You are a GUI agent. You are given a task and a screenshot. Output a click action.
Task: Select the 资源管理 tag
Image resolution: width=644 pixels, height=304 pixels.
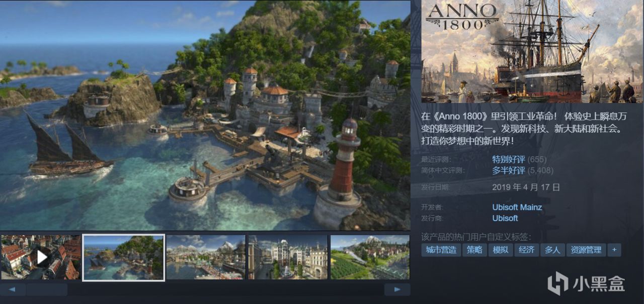pyautogui.click(x=586, y=250)
